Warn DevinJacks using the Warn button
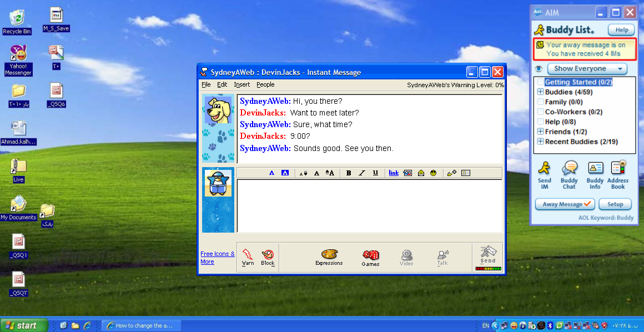644x332 pixels. click(x=248, y=257)
